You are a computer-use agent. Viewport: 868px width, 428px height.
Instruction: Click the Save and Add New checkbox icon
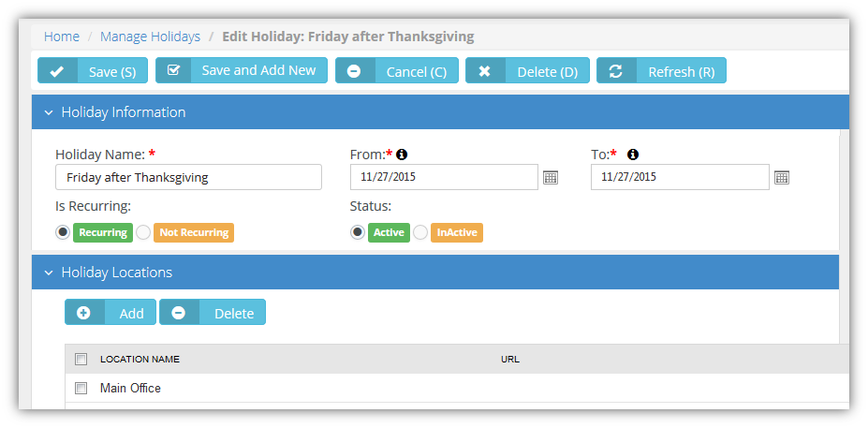[x=173, y=70]
